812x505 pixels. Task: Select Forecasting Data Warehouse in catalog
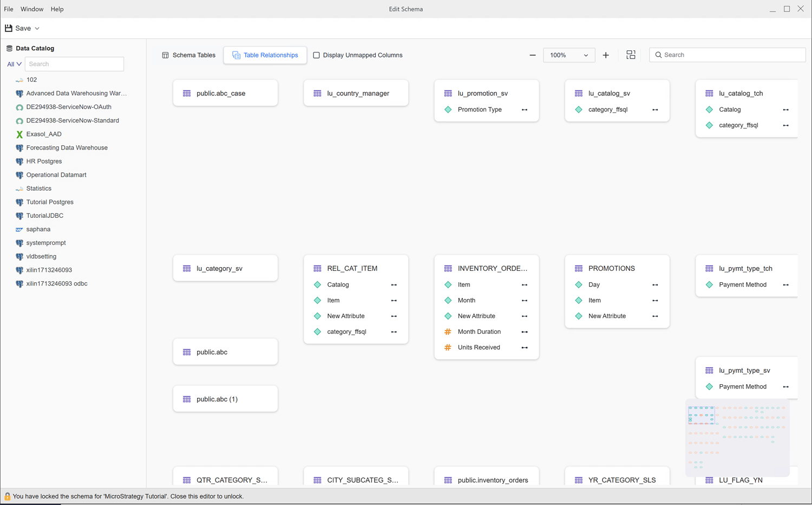click(x=67, y=148)
